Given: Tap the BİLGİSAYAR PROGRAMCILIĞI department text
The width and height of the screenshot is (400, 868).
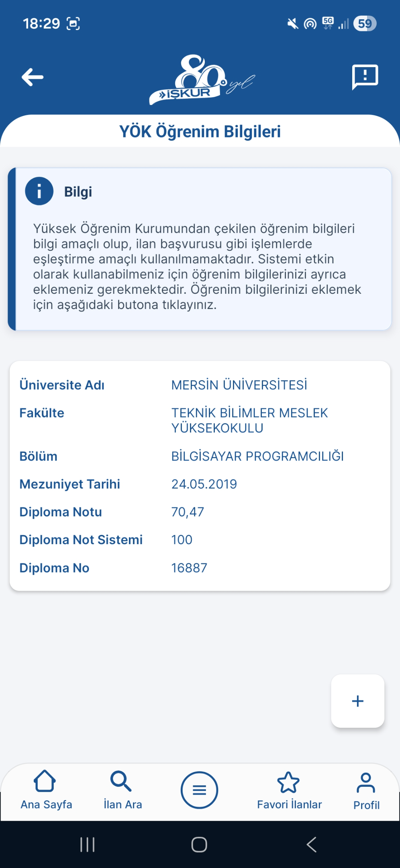Looking at the screenshot, I should tap(257, 457).
